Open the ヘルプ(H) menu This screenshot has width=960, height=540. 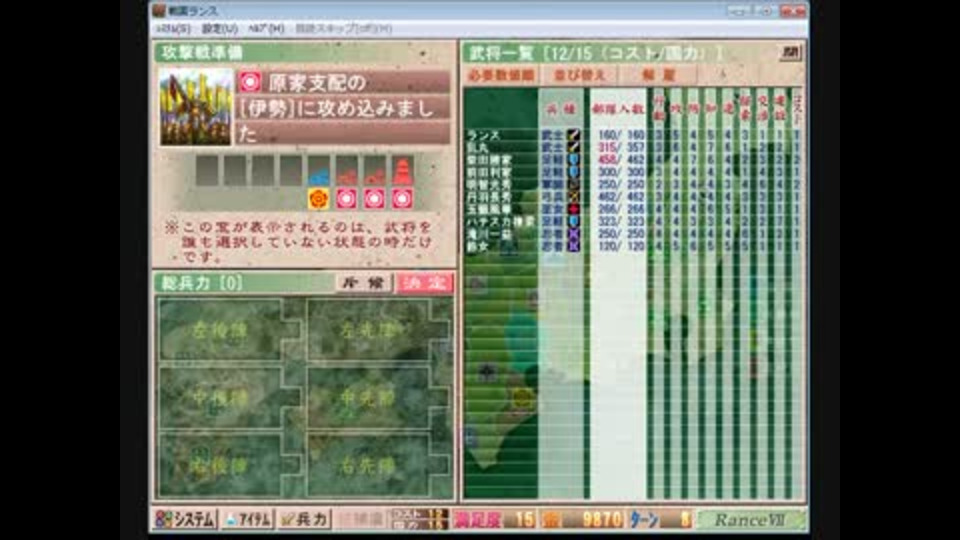pos(266,29)
